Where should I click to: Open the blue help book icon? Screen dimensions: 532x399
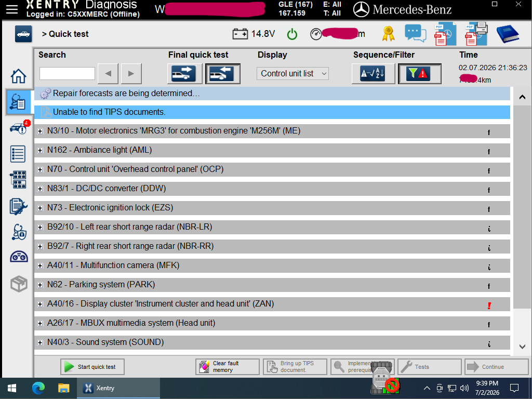pyautogui.click(x=508, y=34)
